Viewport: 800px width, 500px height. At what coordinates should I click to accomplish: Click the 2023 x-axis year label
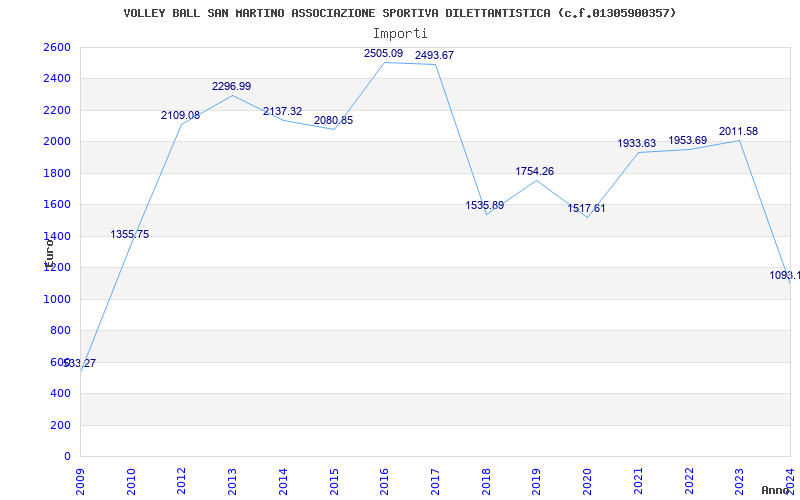(739, 482)
